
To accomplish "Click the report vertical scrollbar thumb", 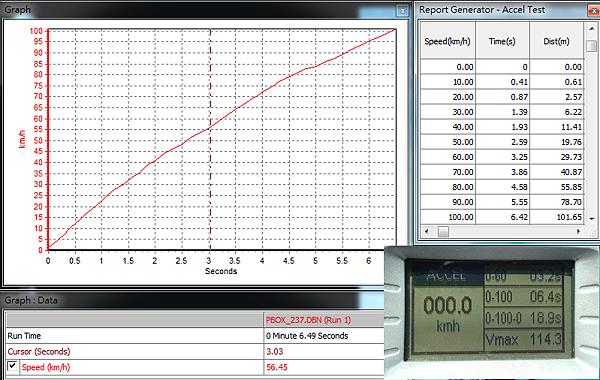I will point(591,46).
